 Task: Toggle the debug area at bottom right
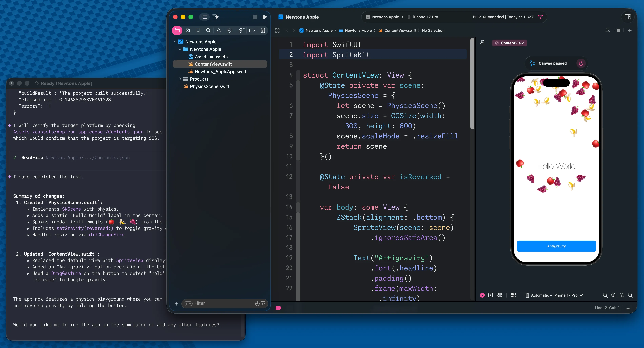(628, 308)
